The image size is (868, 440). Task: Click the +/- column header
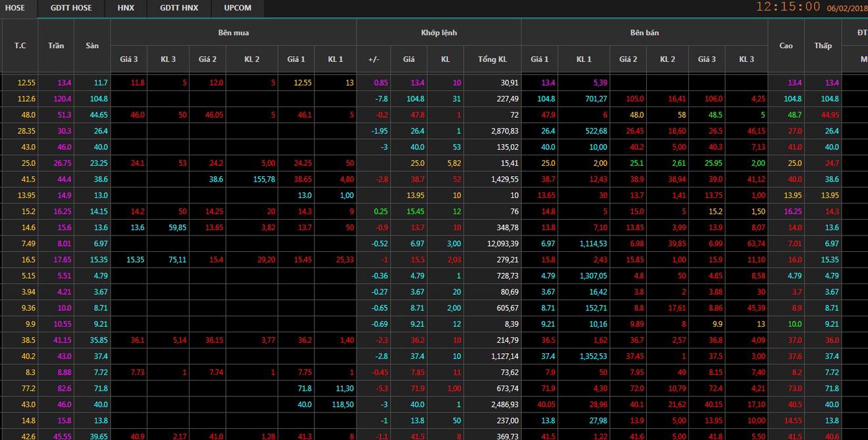(373, 59)
